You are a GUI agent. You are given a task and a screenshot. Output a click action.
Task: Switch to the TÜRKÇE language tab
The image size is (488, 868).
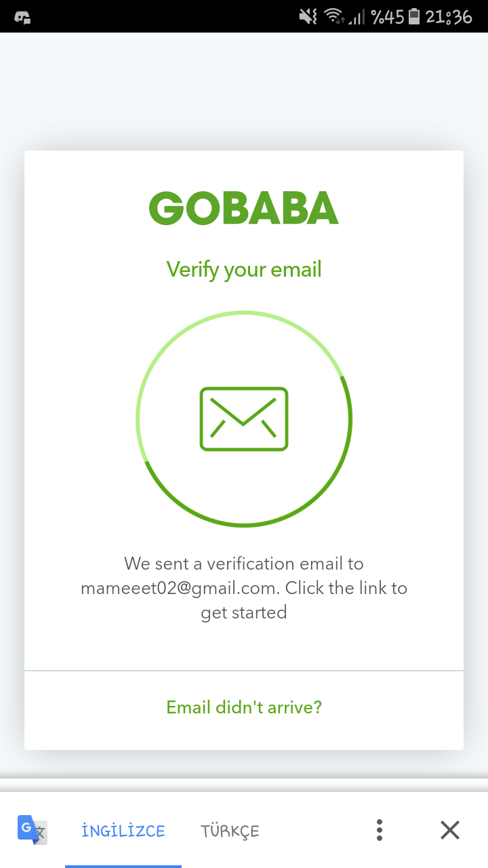(x=230, y=831)
